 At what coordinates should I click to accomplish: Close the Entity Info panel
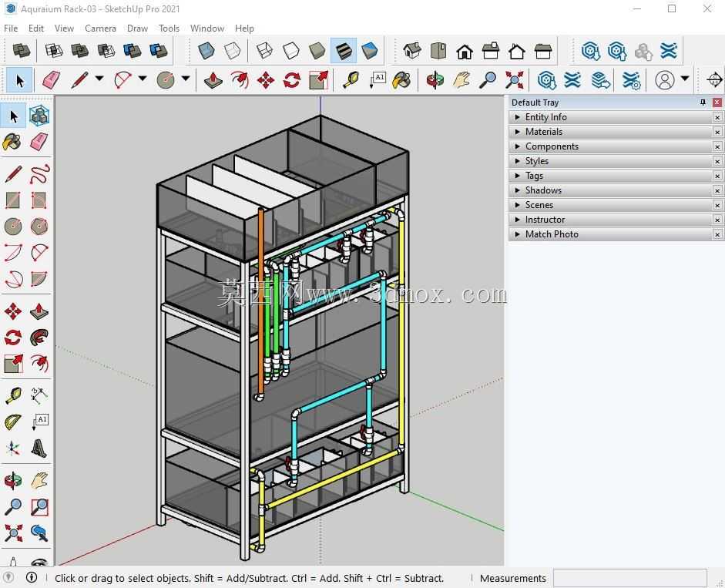point(717,117)
